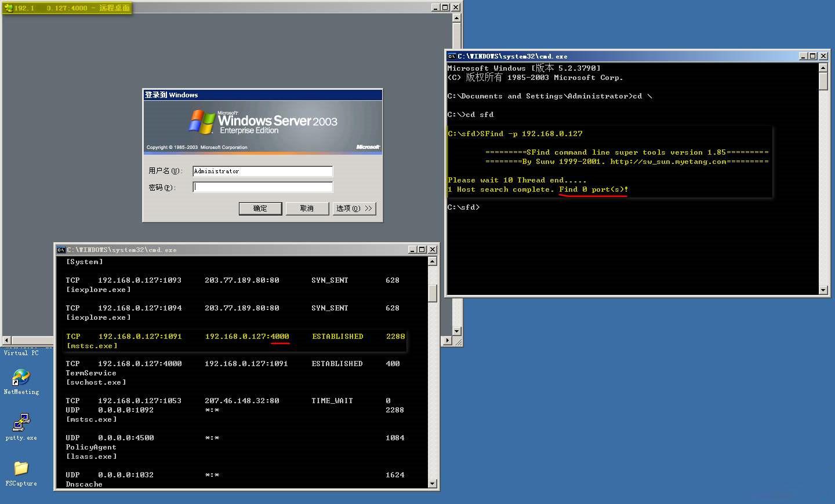Viewport: 835px width, 504px height.
Task: Click the Windows Server 2003 logo in the login dialog
Action: point(200,122)
